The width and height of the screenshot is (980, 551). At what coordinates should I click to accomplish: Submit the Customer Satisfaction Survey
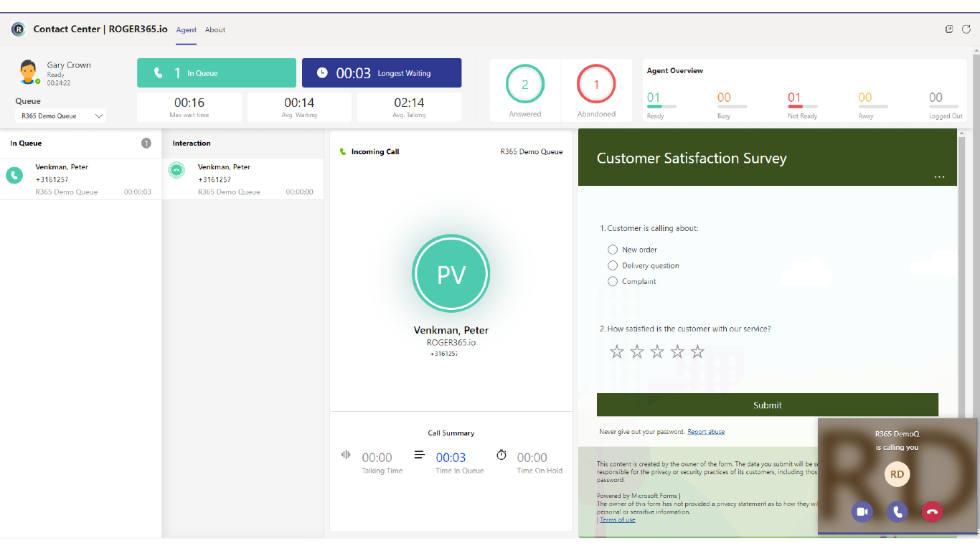pos(768,405)
